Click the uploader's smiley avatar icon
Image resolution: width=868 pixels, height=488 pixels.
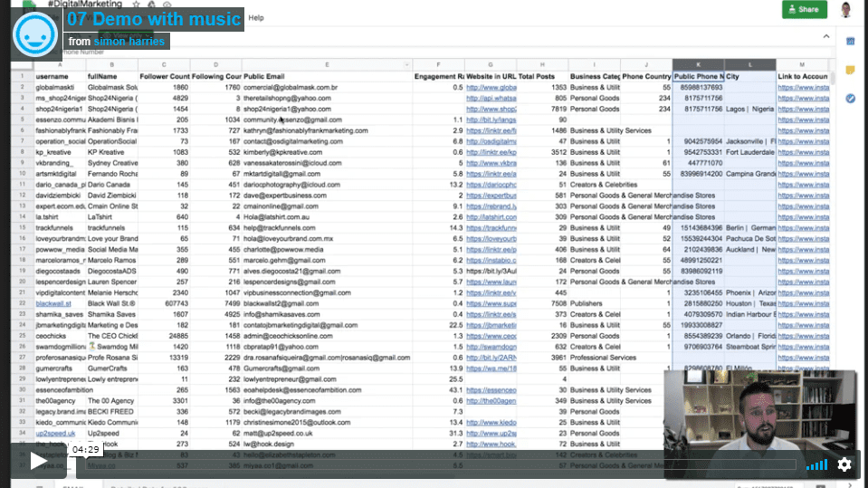pos(34,35)
